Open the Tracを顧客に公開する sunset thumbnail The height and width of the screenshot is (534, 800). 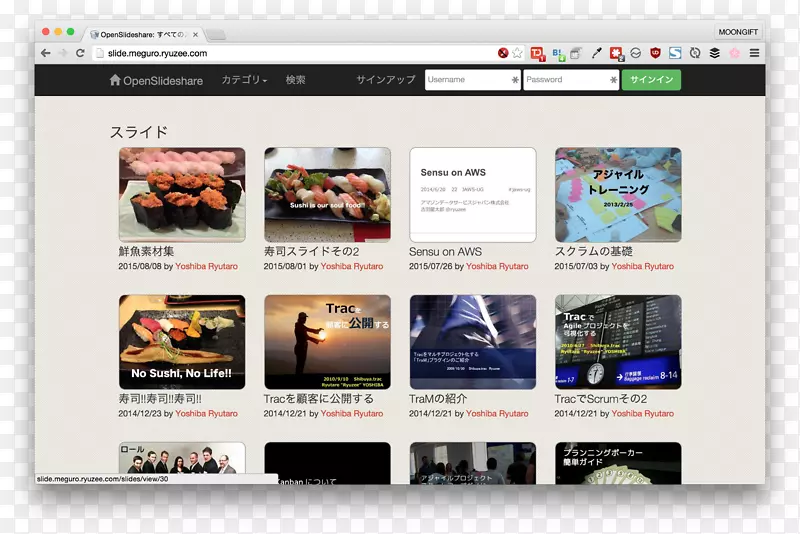(x=328, y=342)
